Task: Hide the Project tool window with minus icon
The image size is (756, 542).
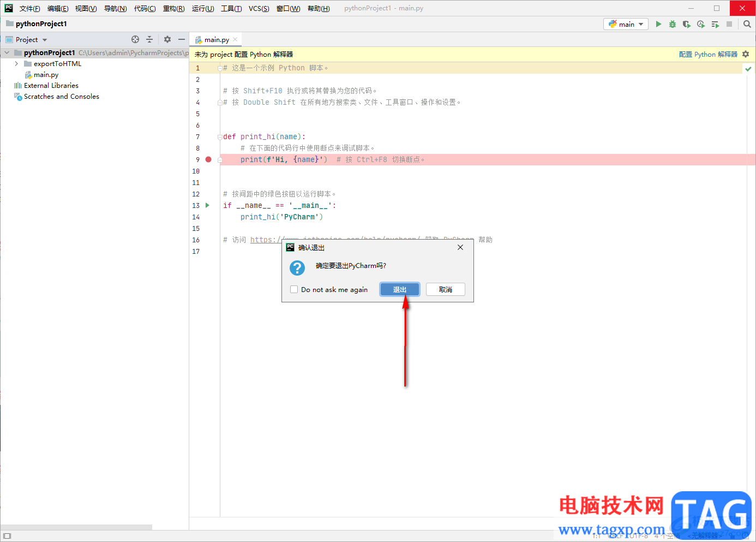Action: [x=182, y=39]
